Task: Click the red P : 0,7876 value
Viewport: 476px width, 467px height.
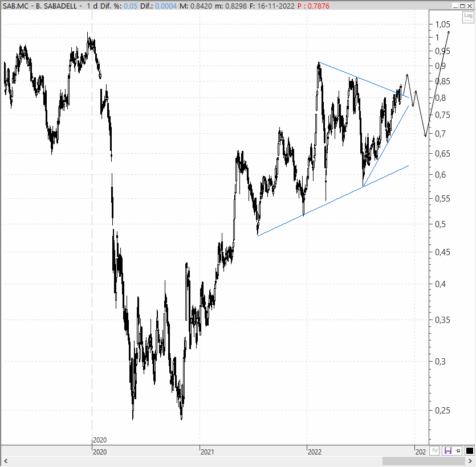Action: pyautogui.click(x=314, y=6)
